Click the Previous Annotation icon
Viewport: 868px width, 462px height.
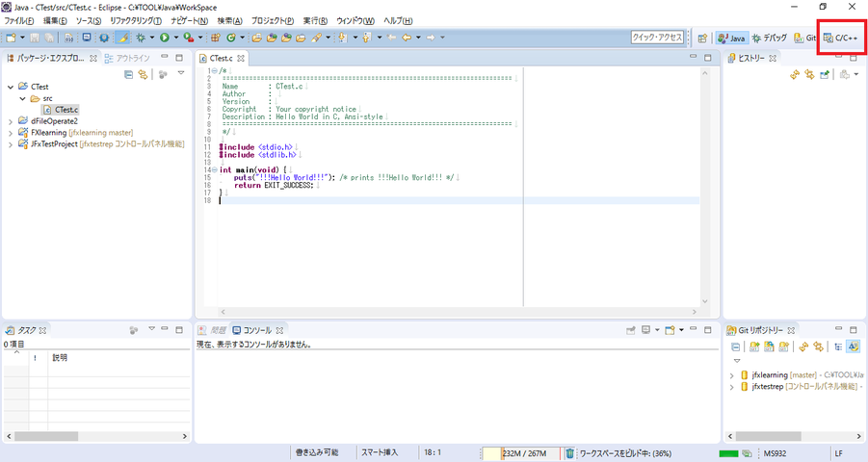[x=366, y=38]
